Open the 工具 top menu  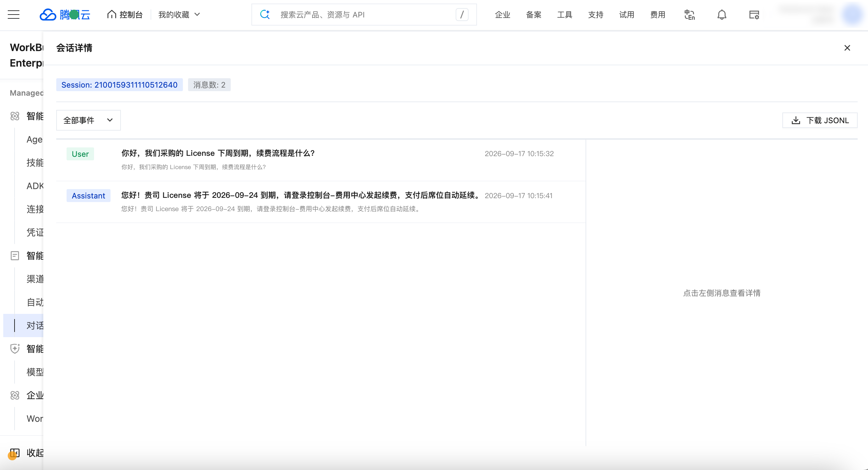pos(565,15)
